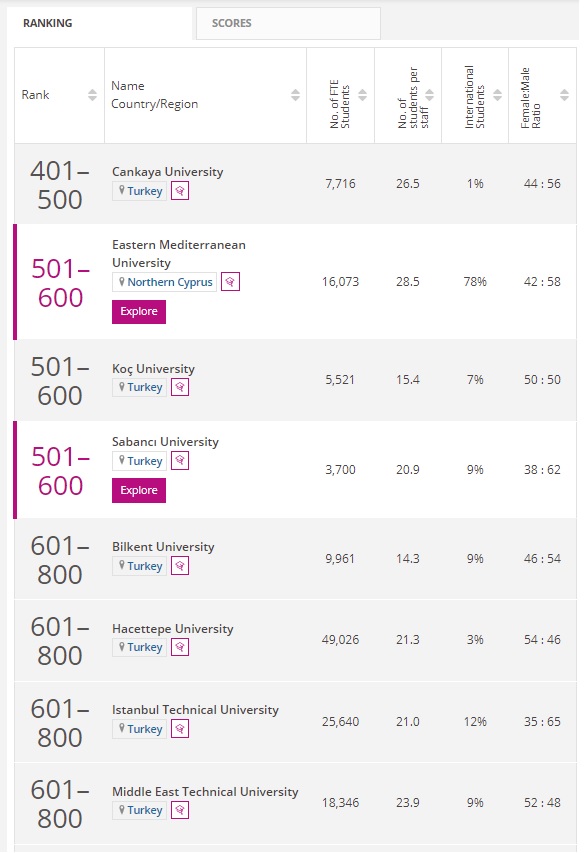584x853 pixels.
Task: Open the Koç University name link
Action: (153, 369)
